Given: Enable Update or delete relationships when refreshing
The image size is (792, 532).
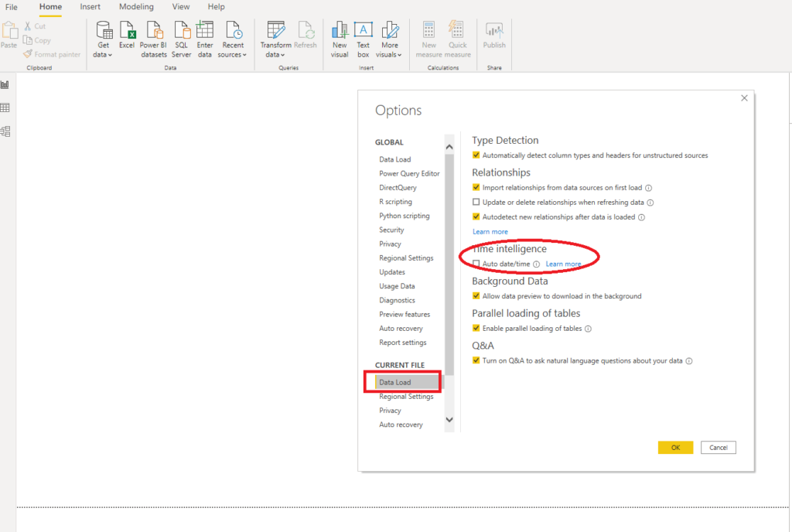Looking at the screenshot, I should pos(476,202).
